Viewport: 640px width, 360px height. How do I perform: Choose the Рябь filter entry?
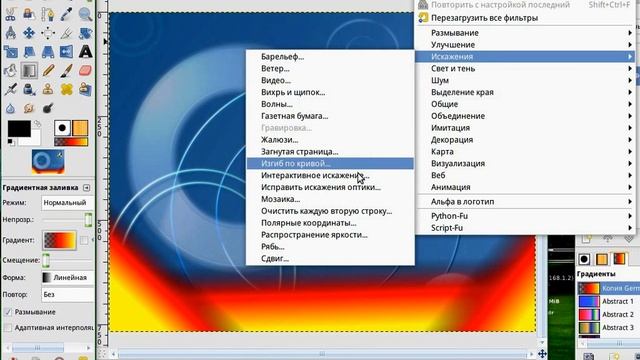coord(330,247)
